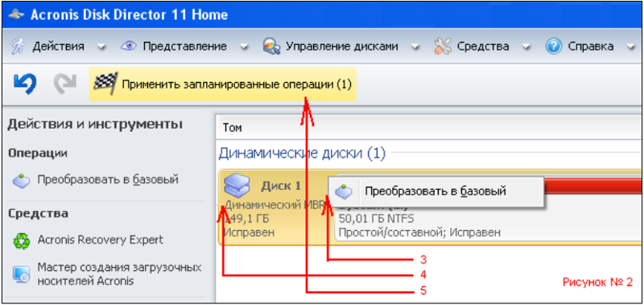Click 149,1 ГБ disk size text
Image resolution: width=644 pixels, height=305 pixels.
pyautogui.click(x=247, y=218)
